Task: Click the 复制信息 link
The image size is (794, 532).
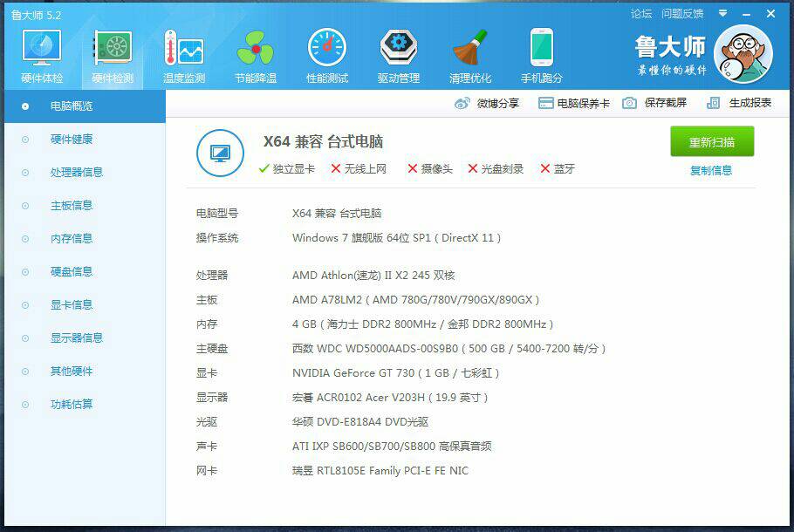Action: [x=711, y=171]
